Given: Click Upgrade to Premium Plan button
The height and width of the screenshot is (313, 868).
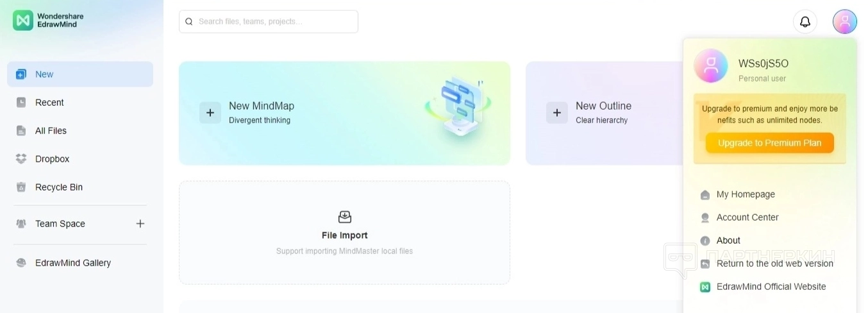Looking at the screenshot, I should [x=770, y=143].
